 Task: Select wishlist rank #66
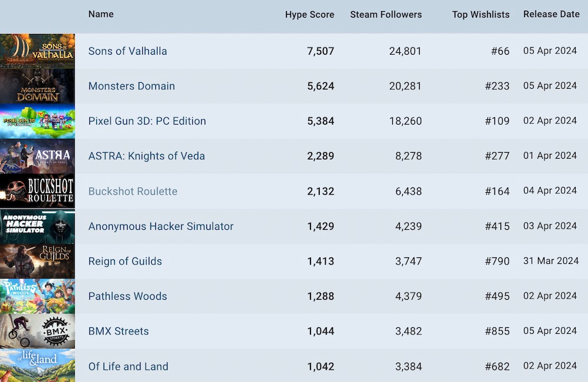coord(500,51)
